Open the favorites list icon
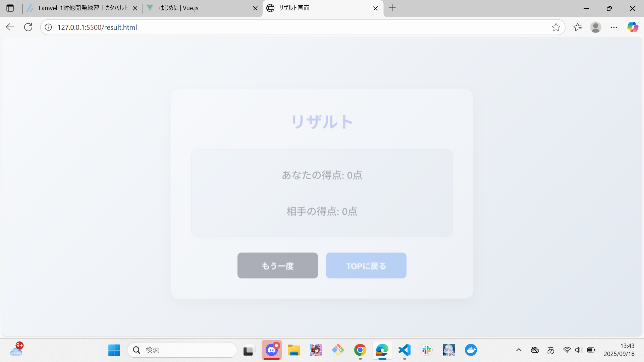 pyautogui.click(x=577, y=27)
